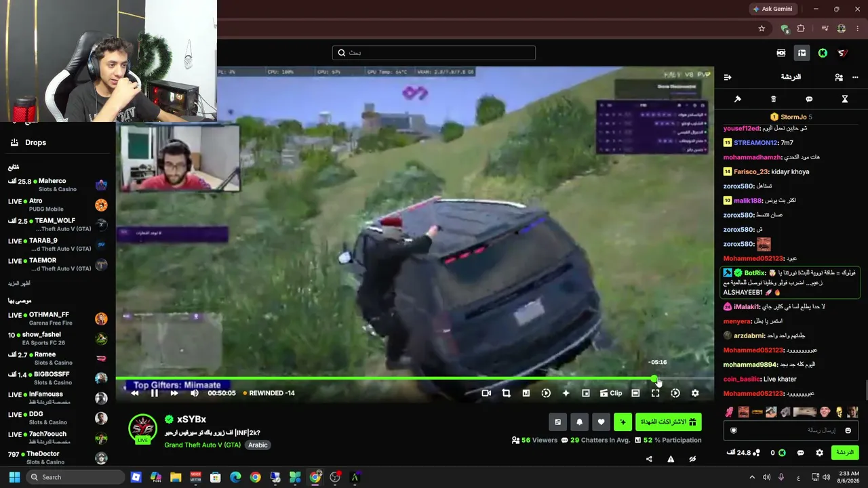Screen dimensions: 868x488
Task: Click the green Kick logo icon at the top
Action: (823, 53)
